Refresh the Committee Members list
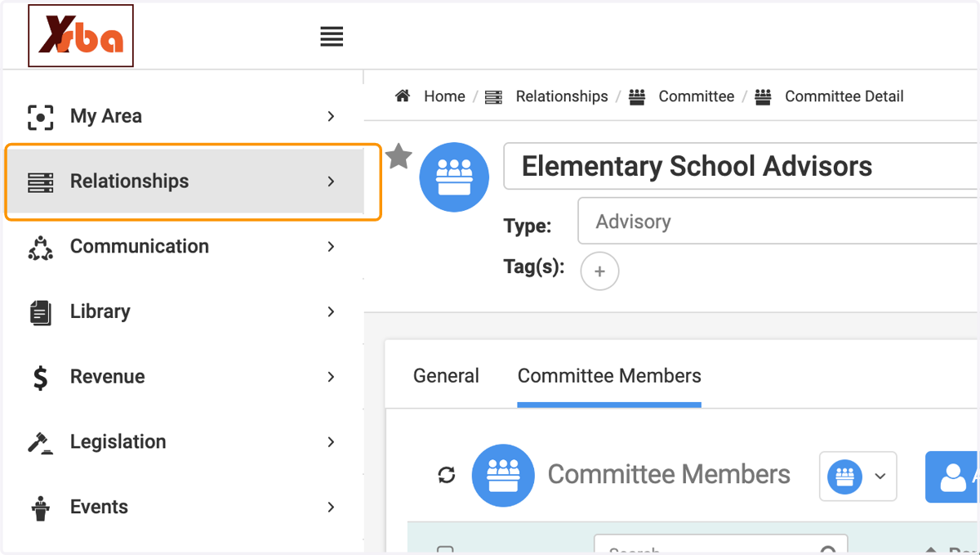This screenshot has width=980, height=555. pos(447,475)
